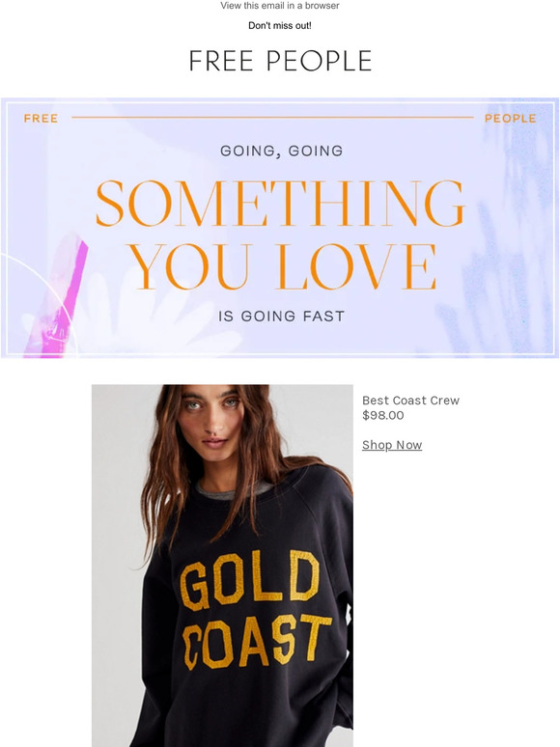
Task: Click the GOLD lettering on the sweatshirt
Action: (x=249, y=580)
